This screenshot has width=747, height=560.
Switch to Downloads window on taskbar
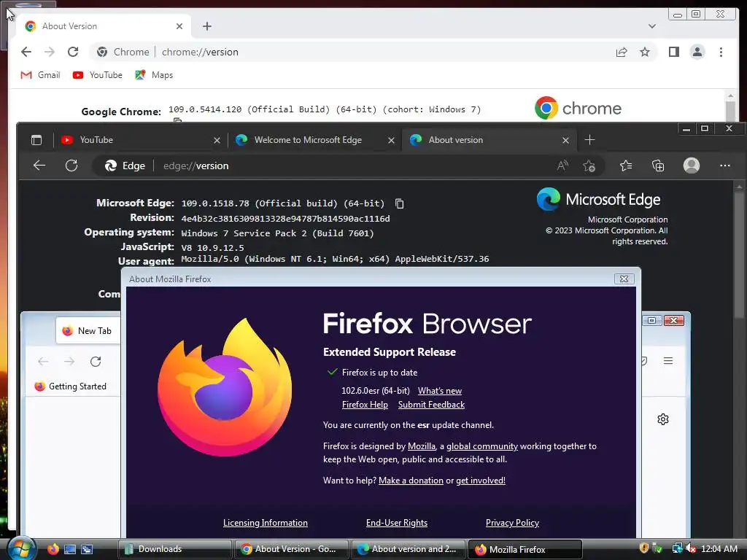click(174, 549)
